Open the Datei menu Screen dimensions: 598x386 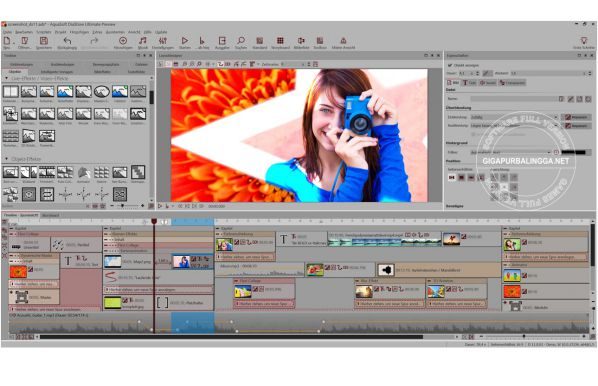(x=7, y=32)
